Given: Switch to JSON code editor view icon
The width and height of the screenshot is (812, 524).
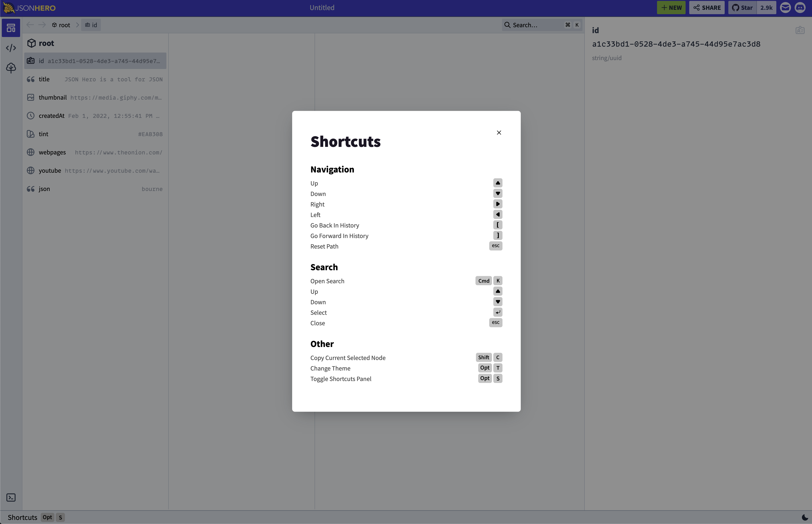Looking at the screenshot, I should (11, 48).
